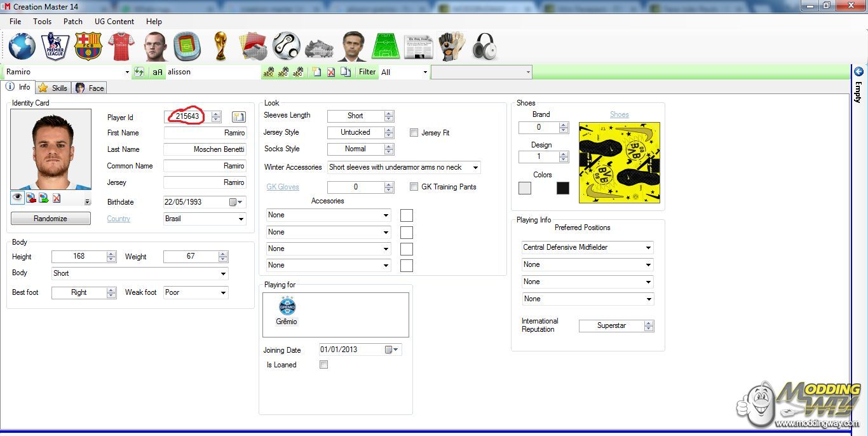Screen dimensions: 868x436
Task: Click the Last Name field Moschen Benetti
Action: click(x=205, y=149)
